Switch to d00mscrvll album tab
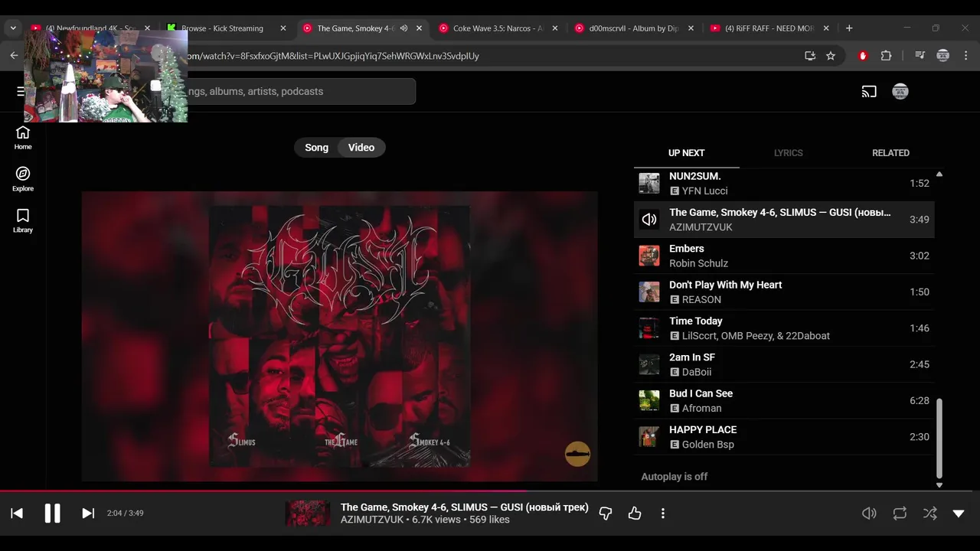This screenshot has height=551, width=980. 634,28
